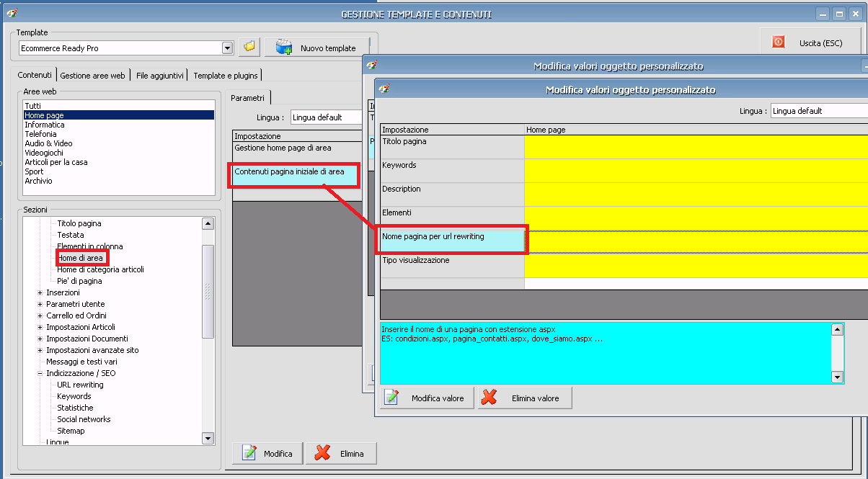Click Sezioni tree scroll up arrow
This screenshot has height=479, width=868.
(208, 223)
